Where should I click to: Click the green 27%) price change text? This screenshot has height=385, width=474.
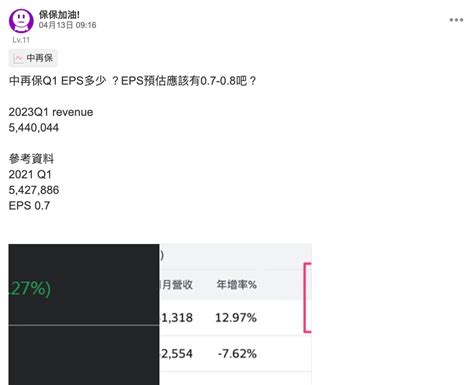click(30, 288)
